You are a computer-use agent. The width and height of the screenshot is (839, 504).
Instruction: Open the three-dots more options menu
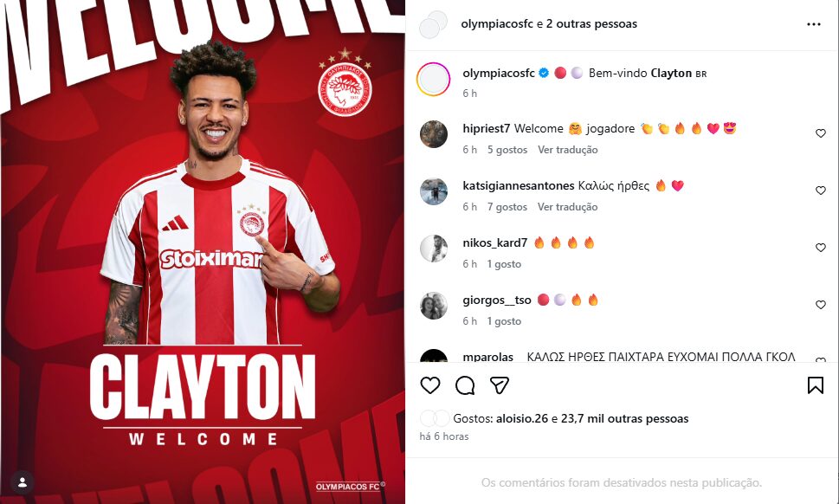813,24
